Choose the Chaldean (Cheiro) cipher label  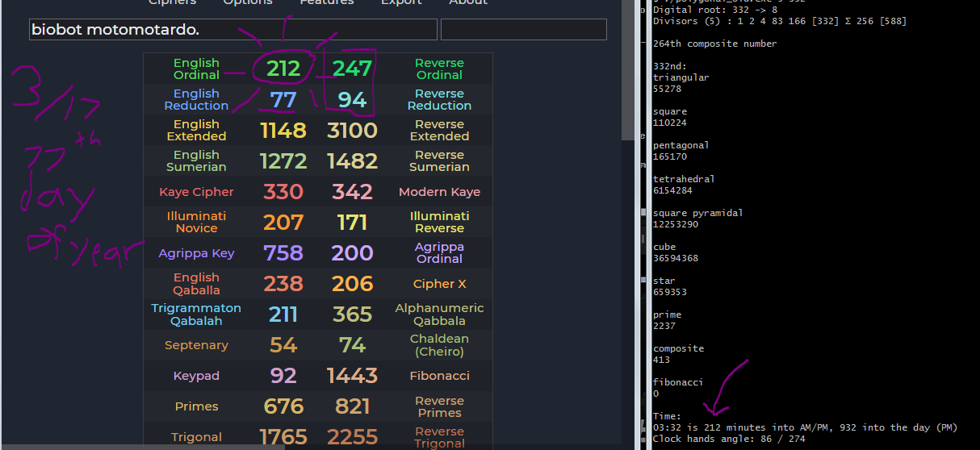(x=439, y=344)
